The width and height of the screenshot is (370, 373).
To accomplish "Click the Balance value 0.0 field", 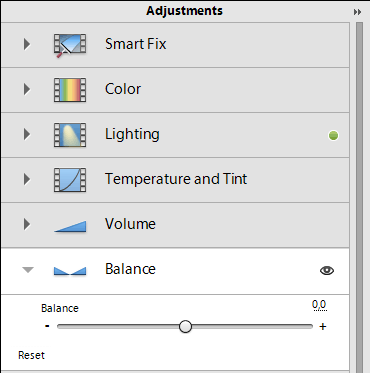I will pos(319,305).
